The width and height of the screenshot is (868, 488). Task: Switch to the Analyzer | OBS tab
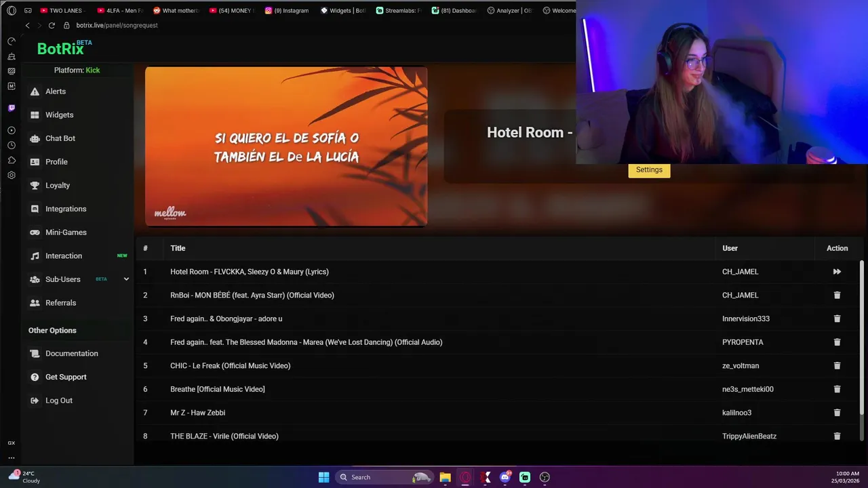click(510, 11)
